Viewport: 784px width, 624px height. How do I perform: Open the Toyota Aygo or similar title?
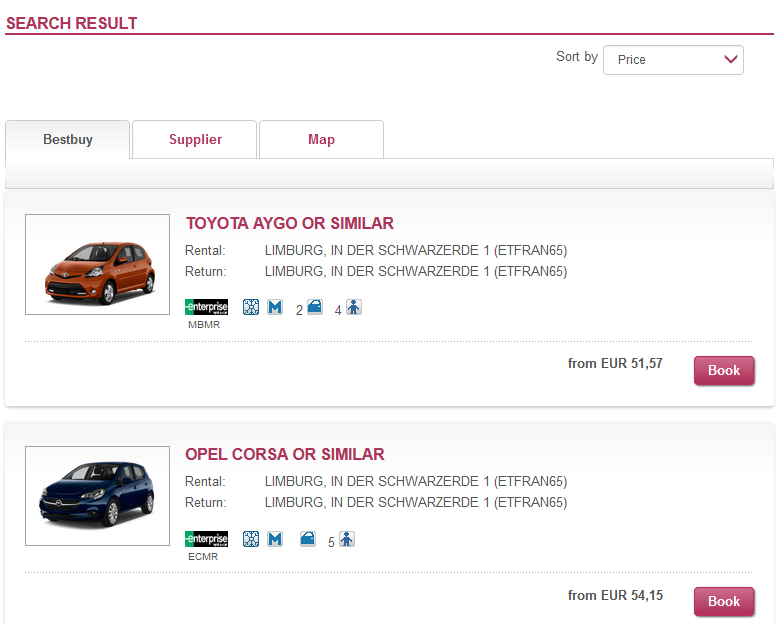(x=290, y=223)
